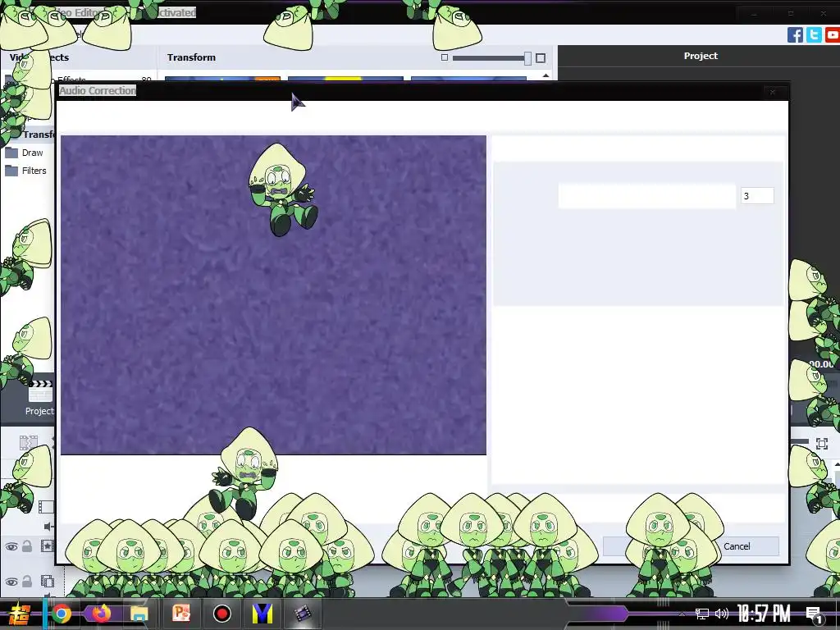Open the red record app on taskbar
Image resolution: width=840 pixels, height=630 pixels.
[x=221, y=614]
